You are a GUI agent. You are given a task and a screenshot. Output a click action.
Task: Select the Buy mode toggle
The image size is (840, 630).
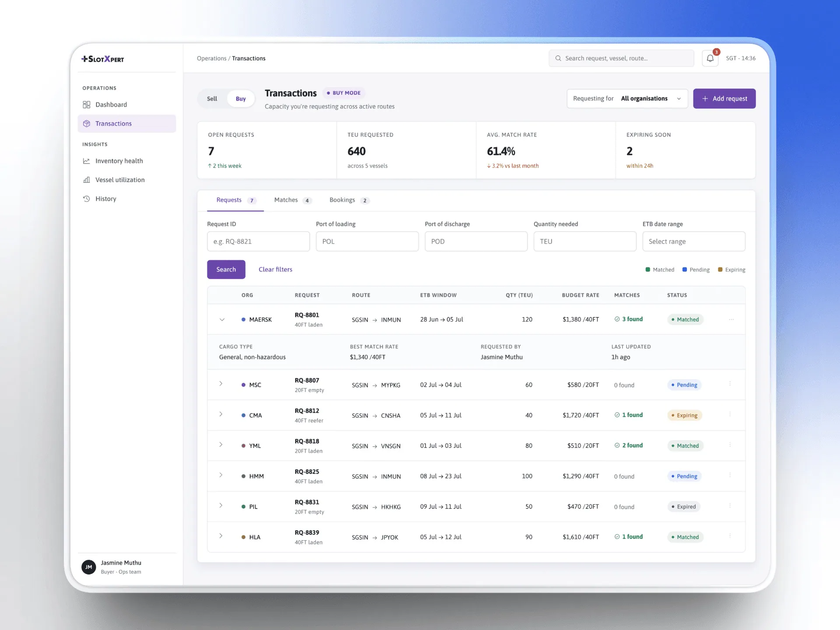[241, 99]
